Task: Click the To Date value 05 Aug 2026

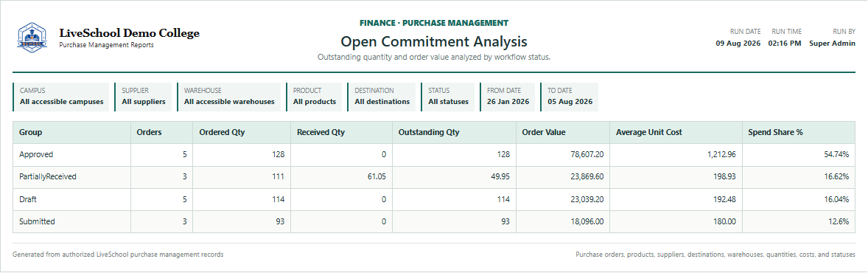Action: [570, 102]
